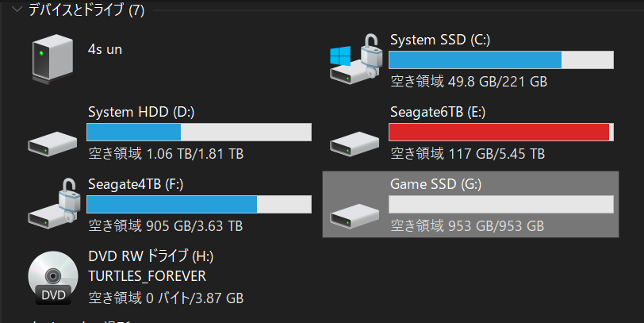Click the 4s un server device icon
Image resolution: width=644 pixels, height=323 pixels.
tap(52, 60)
